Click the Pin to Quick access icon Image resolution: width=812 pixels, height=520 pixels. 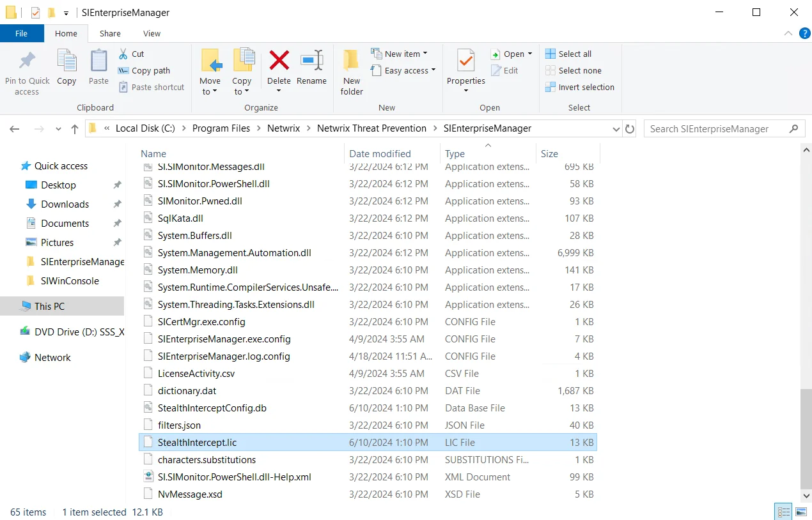27,60
